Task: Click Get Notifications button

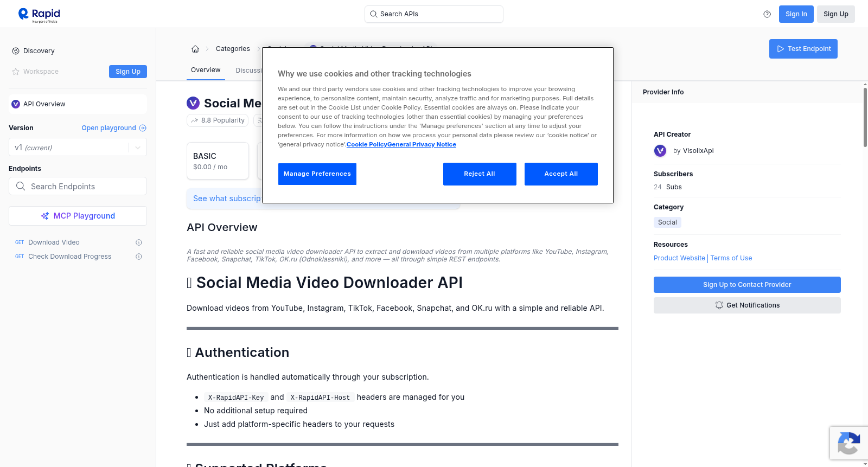Action: coord(747,305)
